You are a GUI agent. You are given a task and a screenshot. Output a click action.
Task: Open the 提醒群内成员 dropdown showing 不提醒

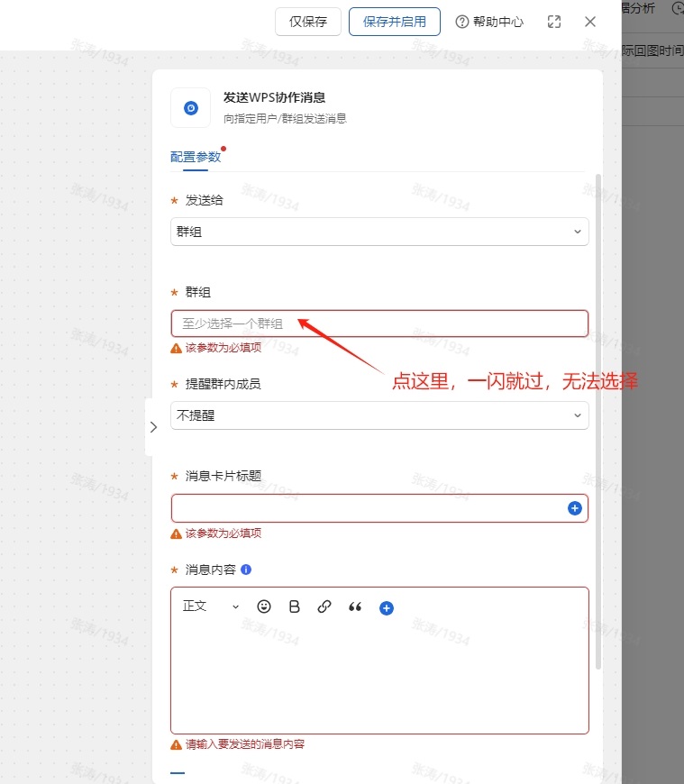pyautogui.click(x=379, y=415)
